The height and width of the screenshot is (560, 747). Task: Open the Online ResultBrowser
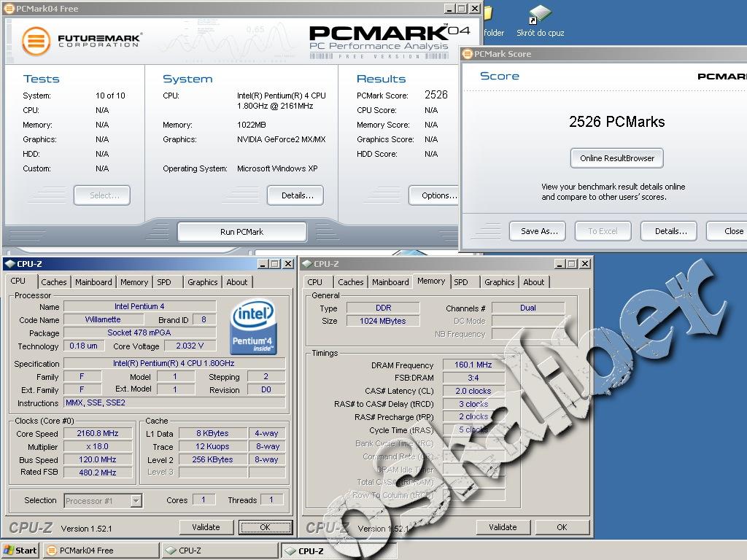(x=617, y=158)
